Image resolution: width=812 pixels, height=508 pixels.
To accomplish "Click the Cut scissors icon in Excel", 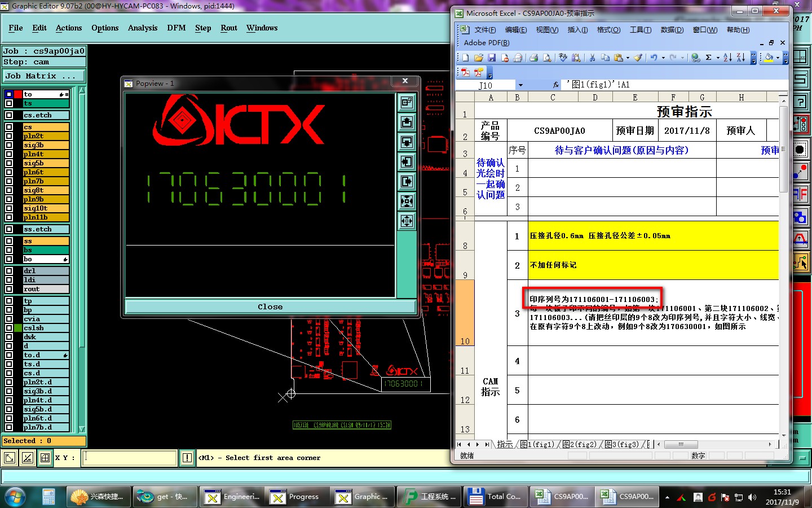I will pyautogui.click(x=592, y=58).
